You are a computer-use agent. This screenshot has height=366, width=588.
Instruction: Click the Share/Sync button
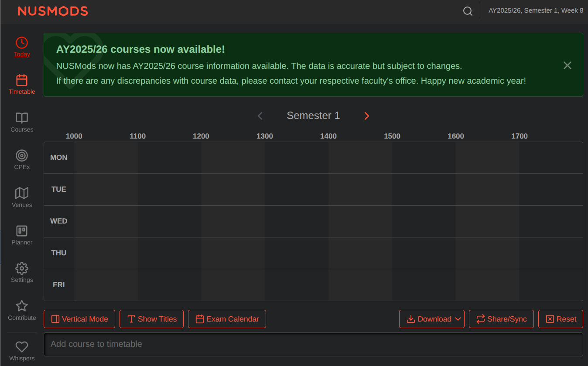[x=501, y=319]
